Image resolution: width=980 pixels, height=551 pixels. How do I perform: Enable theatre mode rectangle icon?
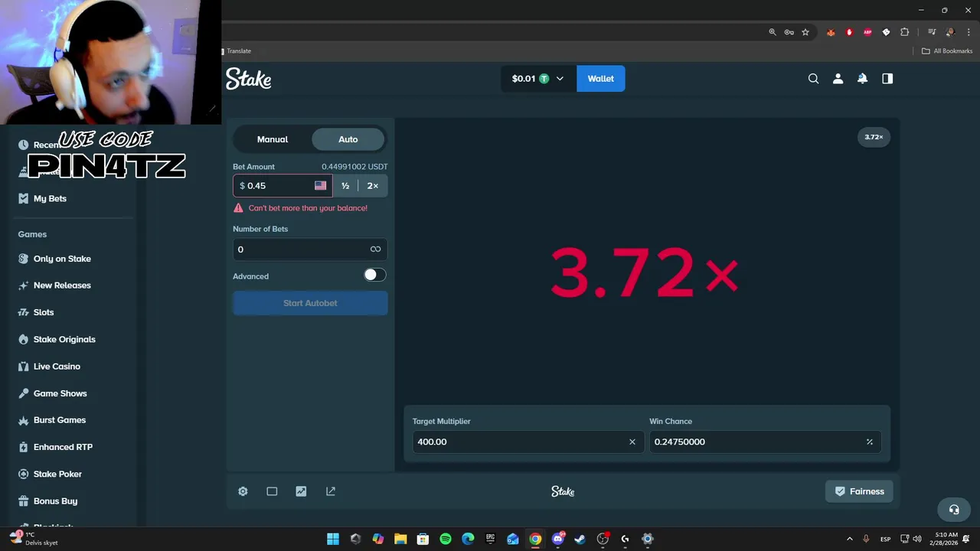click(272, 491)
